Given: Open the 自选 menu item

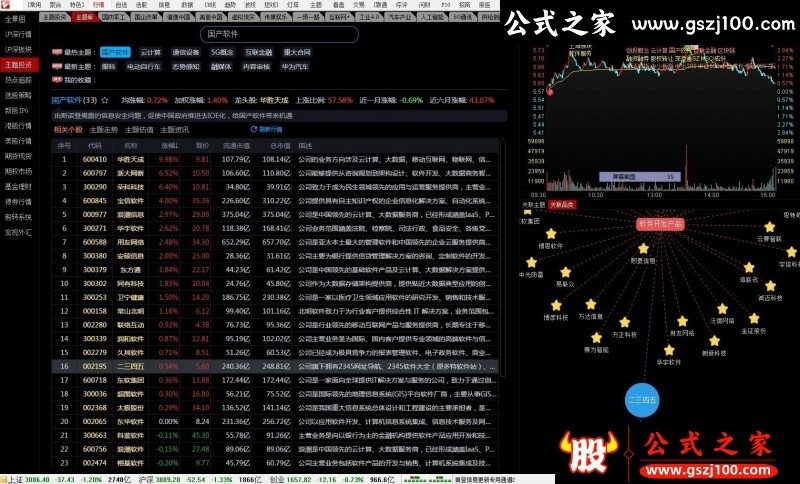Looking at the screenshot, I should point(121,5).
